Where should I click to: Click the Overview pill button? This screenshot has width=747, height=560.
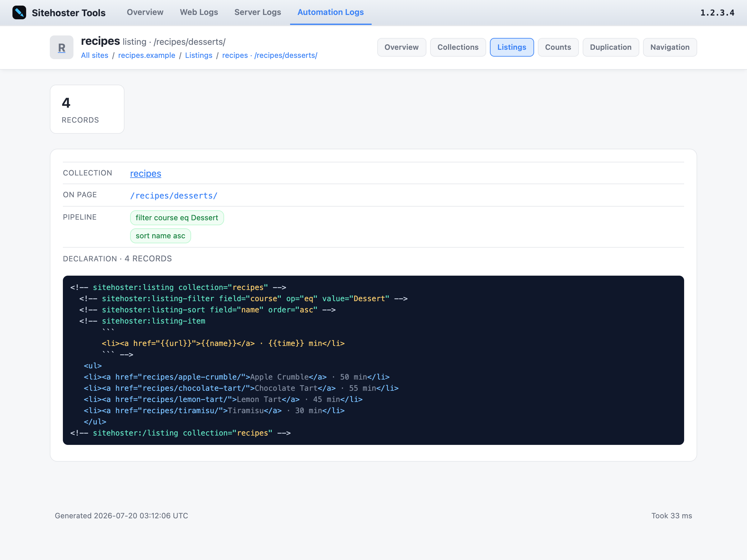coord(402,47)
